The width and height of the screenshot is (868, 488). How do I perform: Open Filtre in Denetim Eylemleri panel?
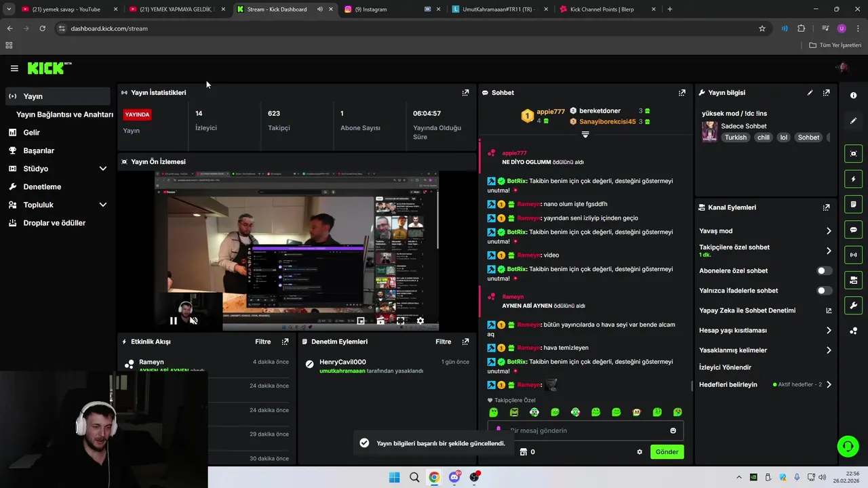coord(443,342)
